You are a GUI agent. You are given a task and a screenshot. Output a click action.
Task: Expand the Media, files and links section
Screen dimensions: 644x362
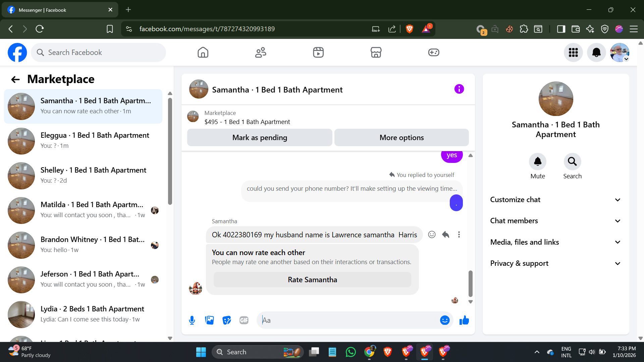(555, 242)
